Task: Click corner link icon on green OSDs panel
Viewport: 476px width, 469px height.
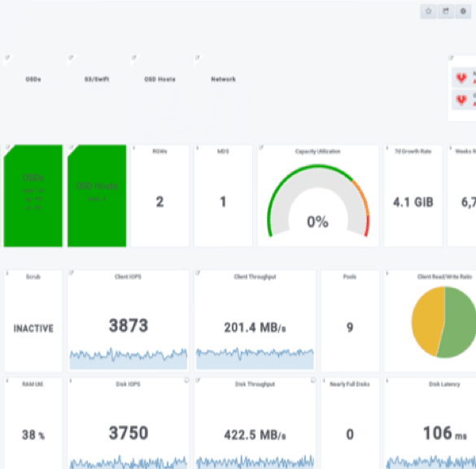Action: [7, 148]
